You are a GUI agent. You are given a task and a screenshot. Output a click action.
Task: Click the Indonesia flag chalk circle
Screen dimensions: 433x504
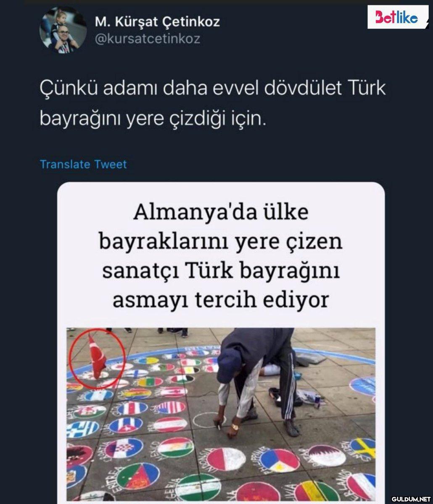[226, 460]
